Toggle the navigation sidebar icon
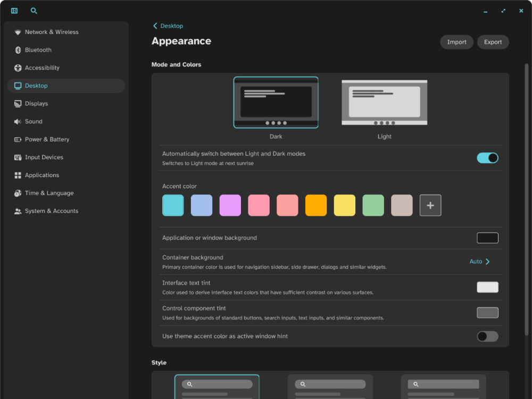The height and width of the screenshot is (399, 532). pyautogui.click(x=14, y=11)
